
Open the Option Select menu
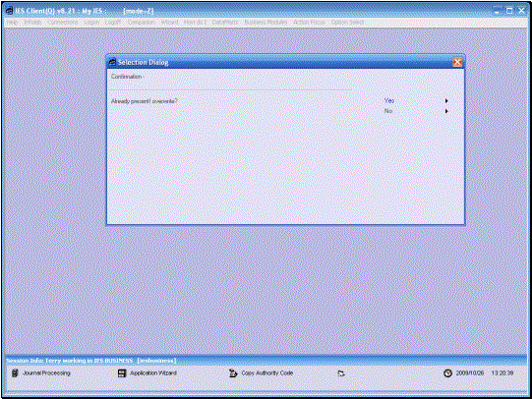point(347,22)
